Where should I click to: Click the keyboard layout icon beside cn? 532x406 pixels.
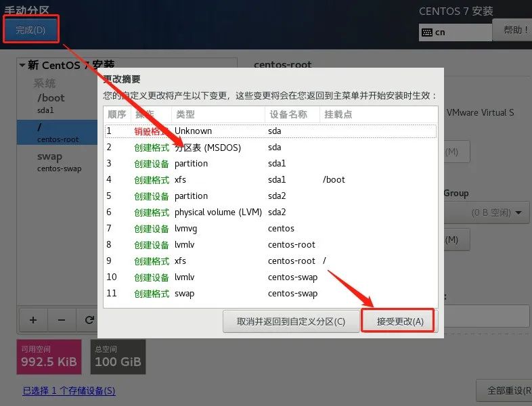coord(427,32)
